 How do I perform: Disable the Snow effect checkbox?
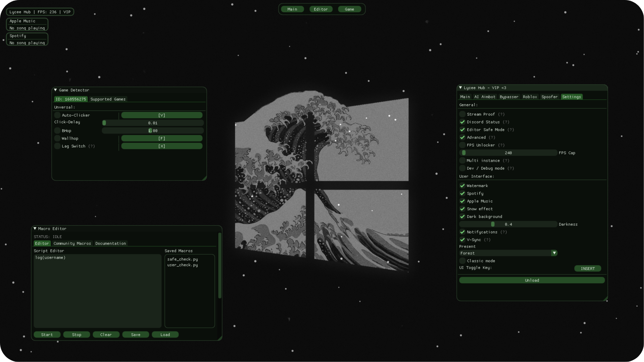point(462,209)
